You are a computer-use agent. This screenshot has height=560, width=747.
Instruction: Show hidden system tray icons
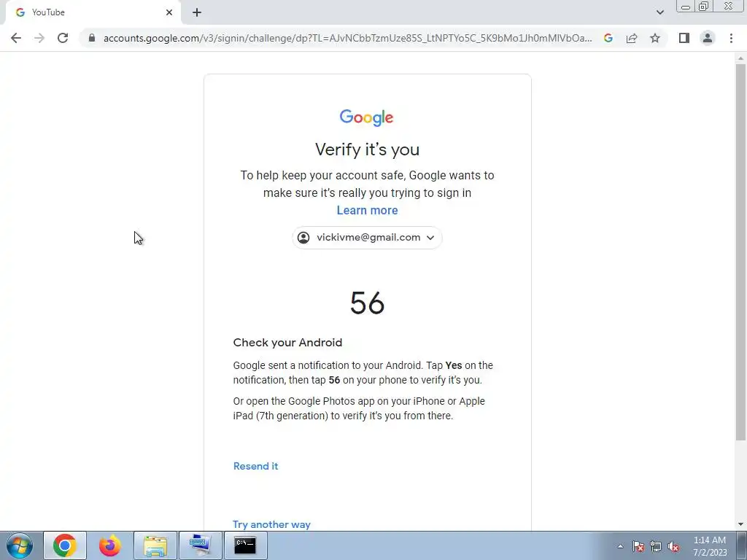click(x=620, y=546)
